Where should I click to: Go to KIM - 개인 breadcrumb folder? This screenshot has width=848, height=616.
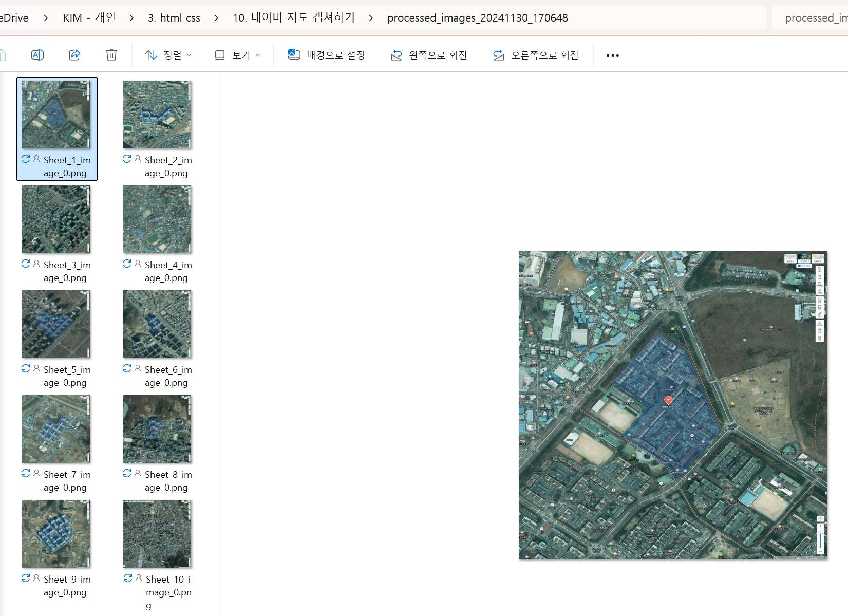pyautogui.click(x=89, y=18)
